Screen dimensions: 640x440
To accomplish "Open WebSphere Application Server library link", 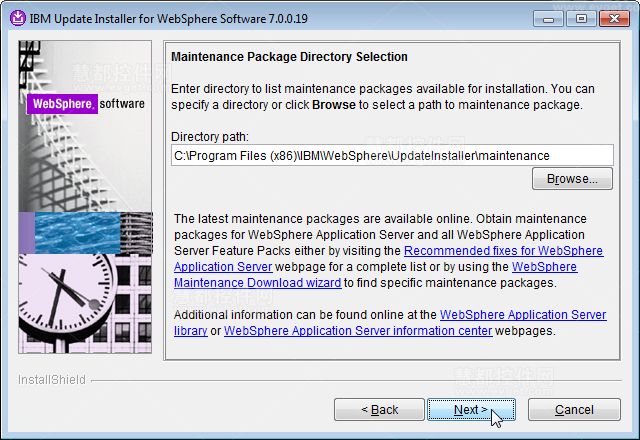I will (523, 315).
